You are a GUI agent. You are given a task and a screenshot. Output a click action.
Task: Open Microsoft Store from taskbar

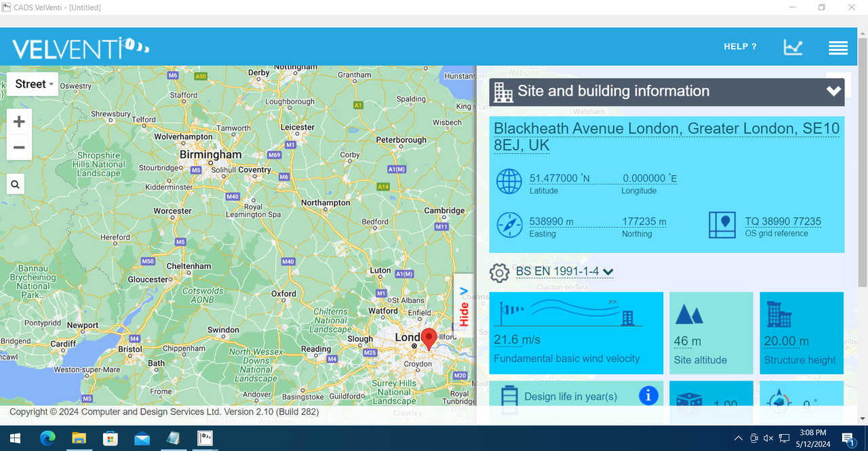pos(110,438)
